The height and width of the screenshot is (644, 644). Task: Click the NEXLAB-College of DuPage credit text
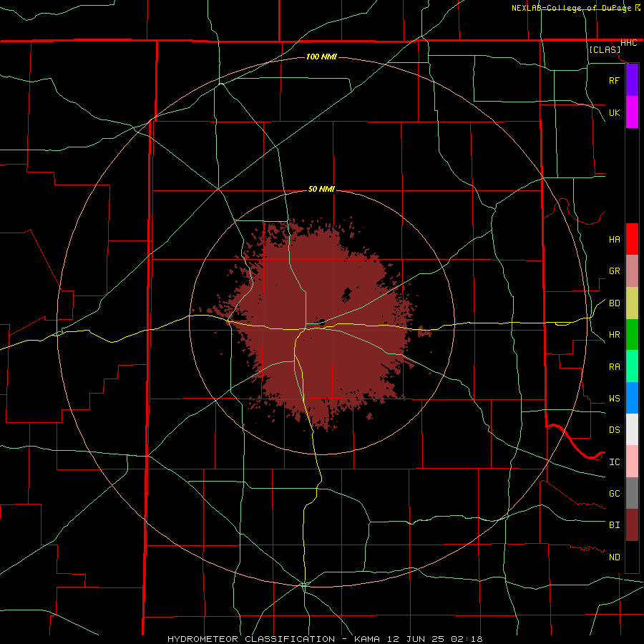point(571,8)
